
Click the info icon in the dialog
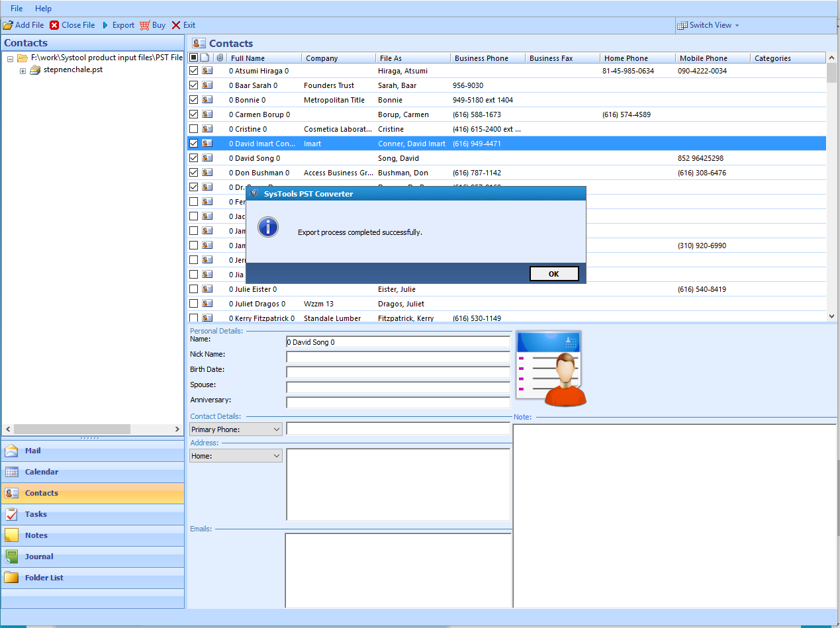tap(268, 226)
